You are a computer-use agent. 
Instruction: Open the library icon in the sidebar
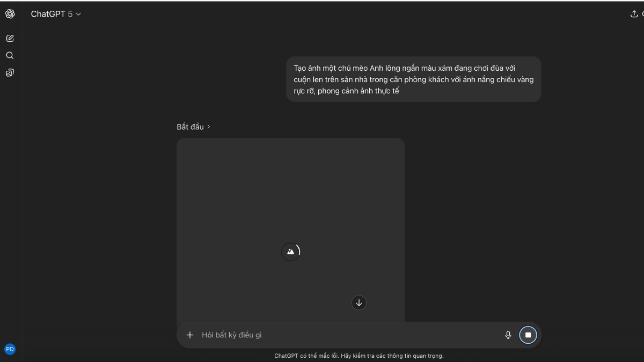10,73
